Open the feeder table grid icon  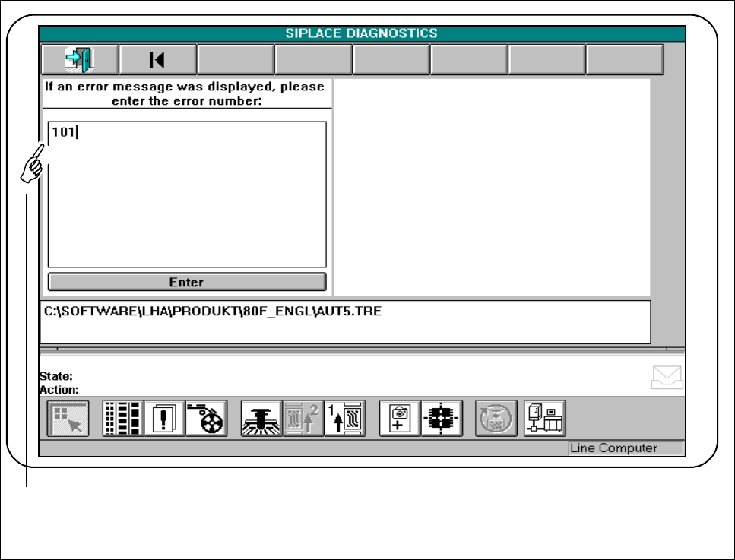123,419
